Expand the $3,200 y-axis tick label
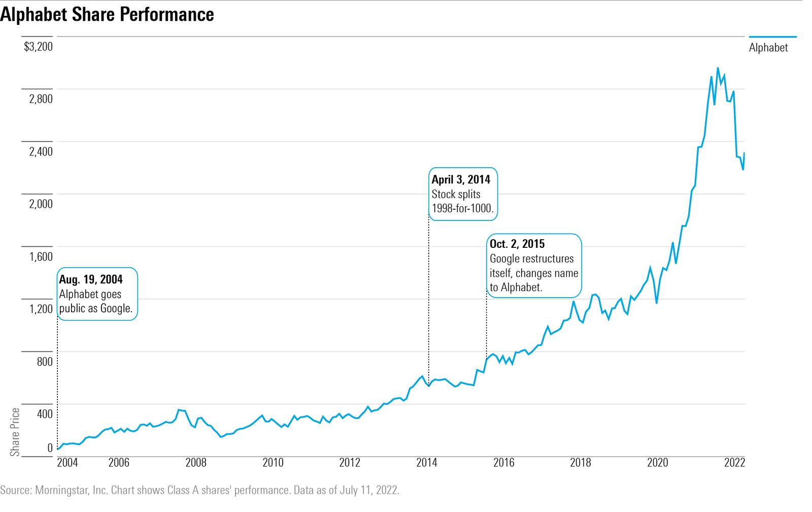812x512 pixels. (38, 47)
